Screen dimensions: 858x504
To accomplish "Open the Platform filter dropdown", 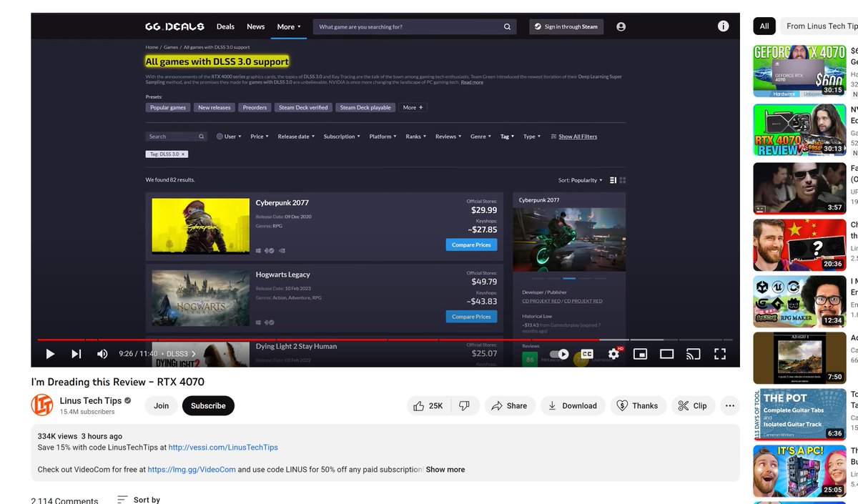I will (383, 137).
